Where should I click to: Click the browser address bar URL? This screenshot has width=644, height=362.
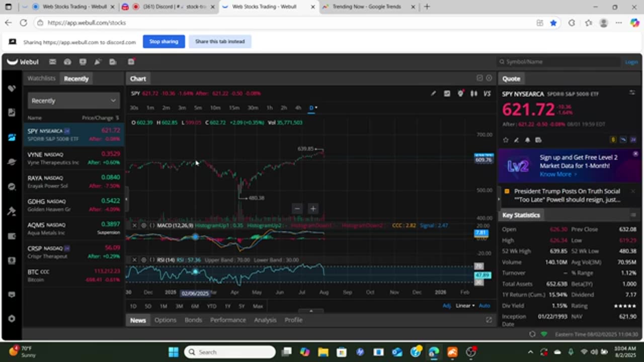click(x=87, y=23)
